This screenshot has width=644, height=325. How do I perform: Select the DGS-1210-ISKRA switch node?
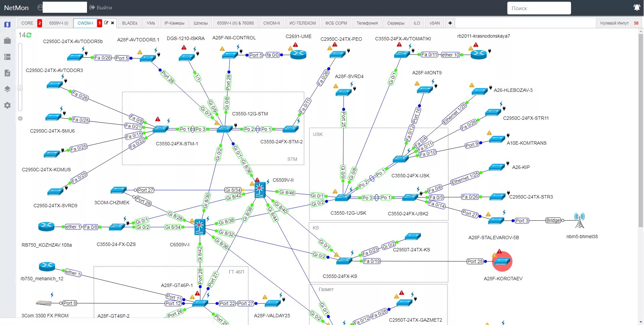pyautogui.click(x=187, y=58)
